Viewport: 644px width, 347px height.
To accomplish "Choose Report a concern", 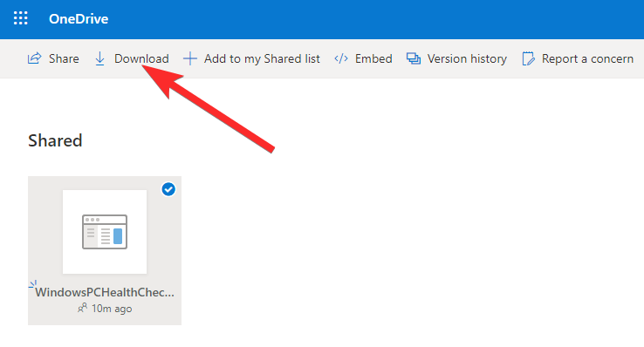I will [587, 58].
